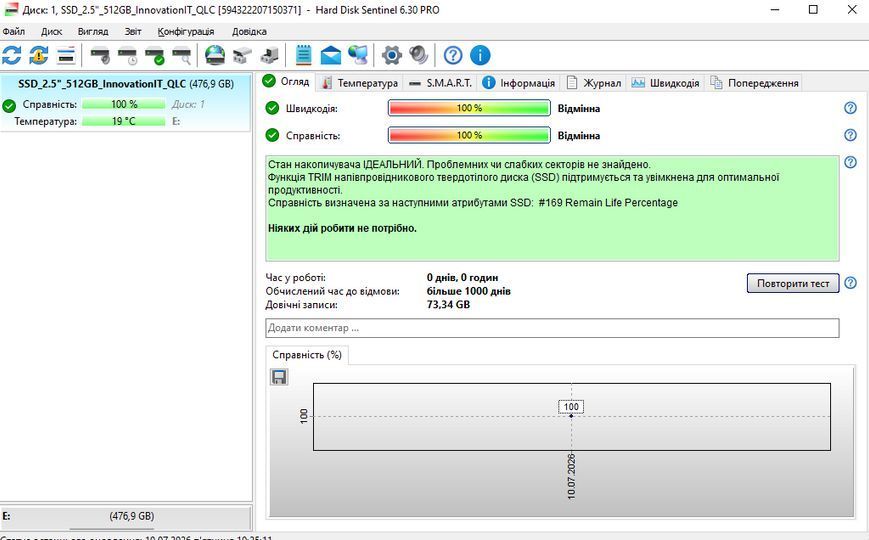
Task: Click the refresh icon with warning triangle
Action: [39, 55]
